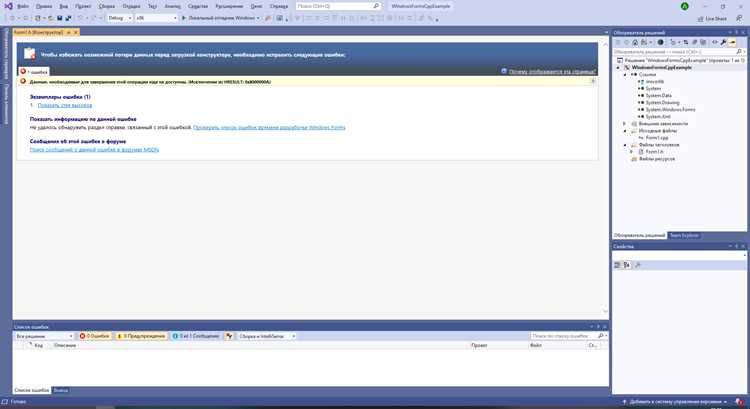Close the Form1.h designer tab
The image size is (750, 409).
[x=76, y=32]
